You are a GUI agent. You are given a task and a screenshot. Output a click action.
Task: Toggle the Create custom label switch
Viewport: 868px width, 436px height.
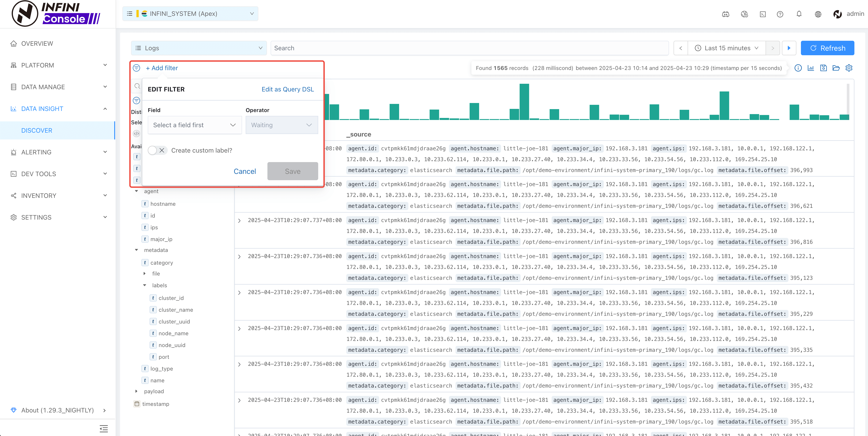click(157, 151)
